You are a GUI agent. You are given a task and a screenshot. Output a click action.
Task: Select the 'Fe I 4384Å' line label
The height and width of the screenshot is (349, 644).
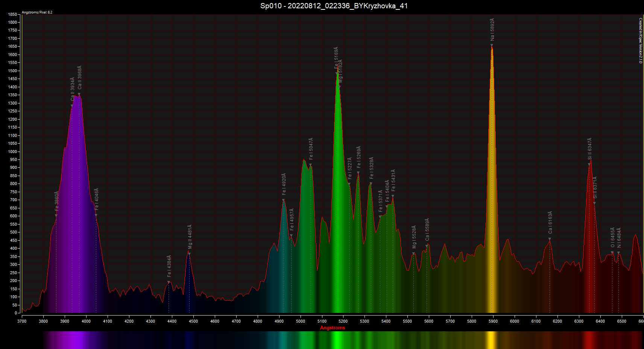tap(169, 266)
